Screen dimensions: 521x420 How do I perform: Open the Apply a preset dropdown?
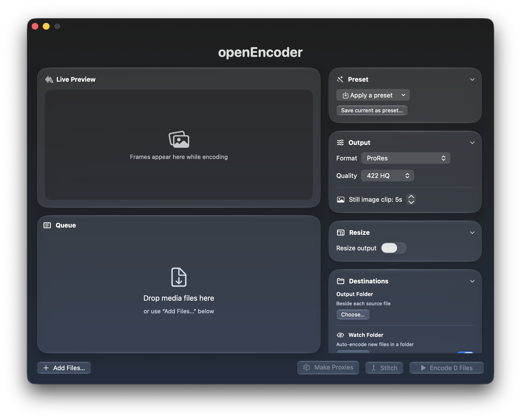(x=373, y=95)
